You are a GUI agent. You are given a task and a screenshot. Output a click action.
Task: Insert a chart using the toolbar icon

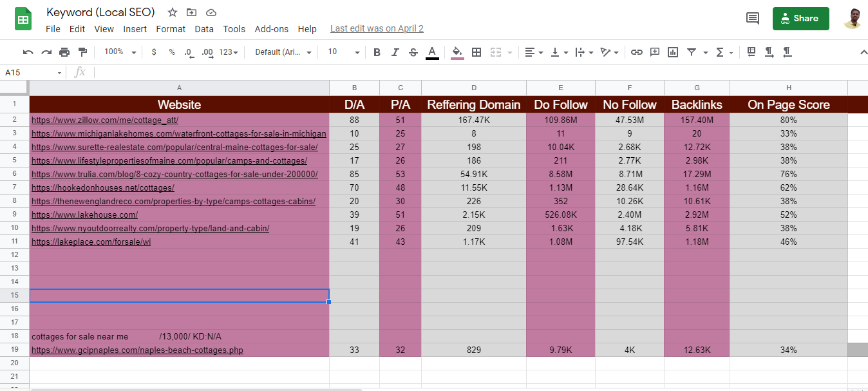click(x=673, y=52)
